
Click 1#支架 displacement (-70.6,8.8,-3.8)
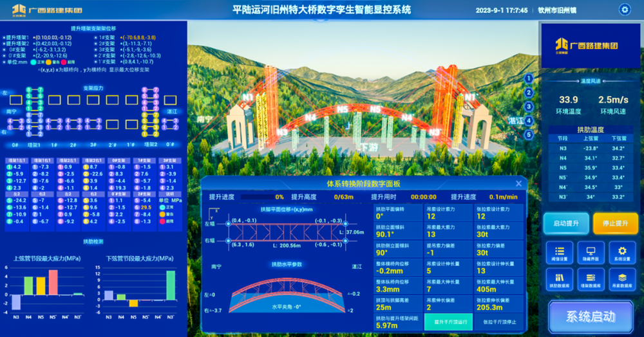138,37
